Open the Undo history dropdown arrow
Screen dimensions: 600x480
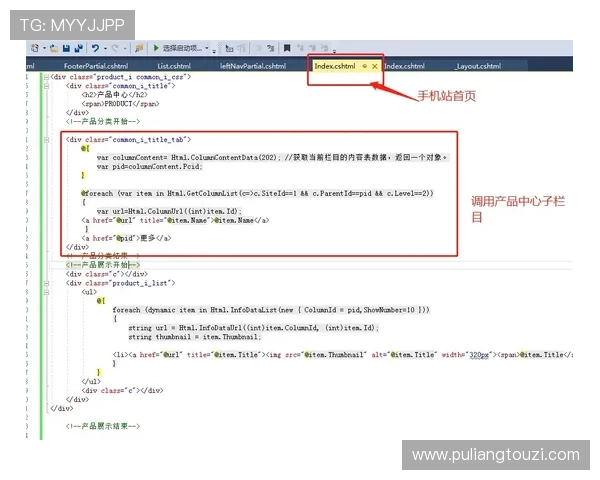point(104,47)
